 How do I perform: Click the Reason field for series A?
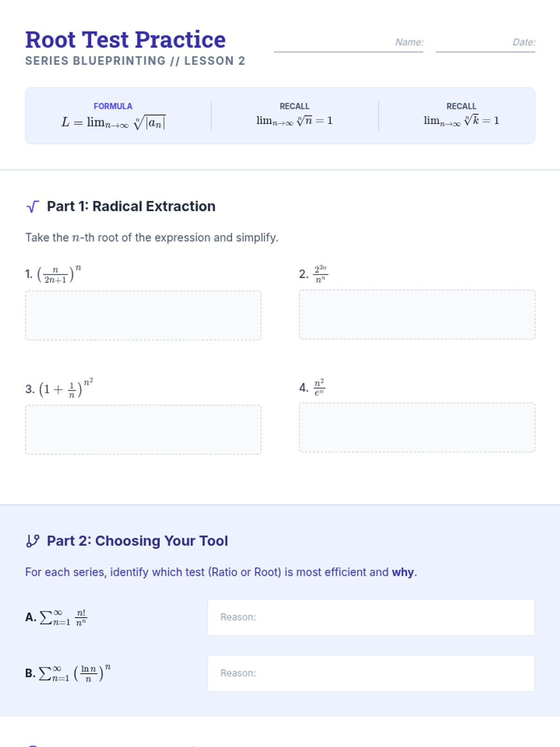371,617
